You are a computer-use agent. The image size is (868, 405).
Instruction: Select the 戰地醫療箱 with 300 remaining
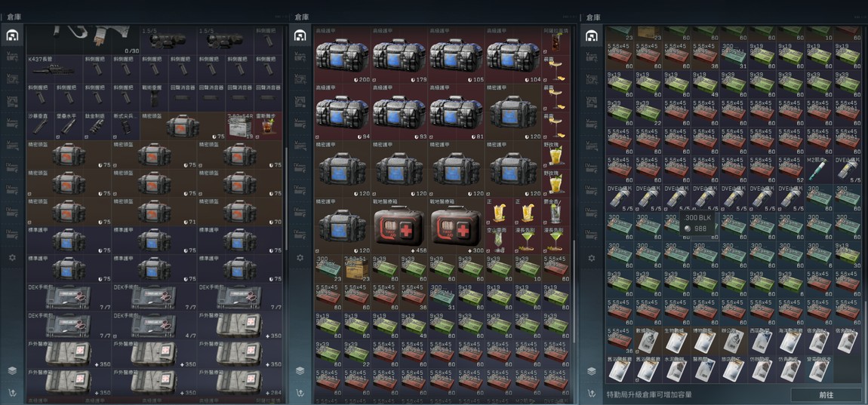click(x=456, y=226)
